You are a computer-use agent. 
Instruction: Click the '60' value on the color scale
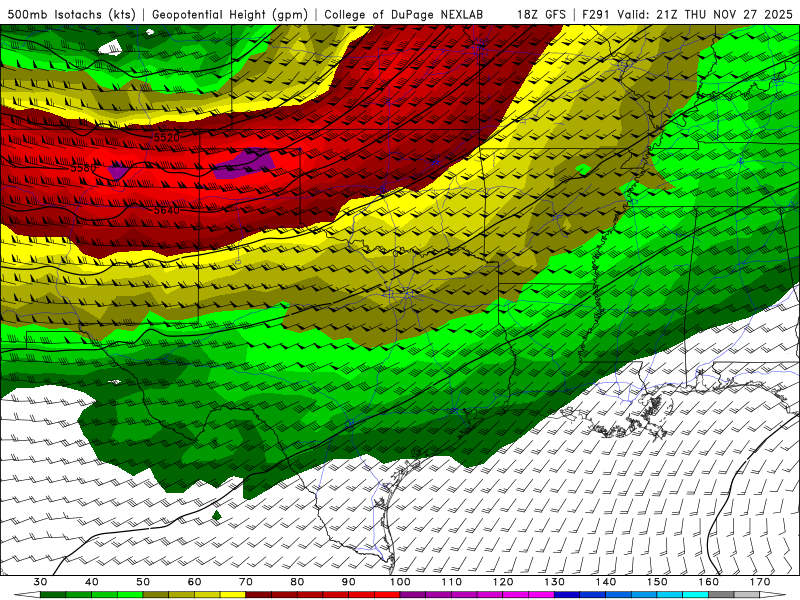[x=194, y=582]
